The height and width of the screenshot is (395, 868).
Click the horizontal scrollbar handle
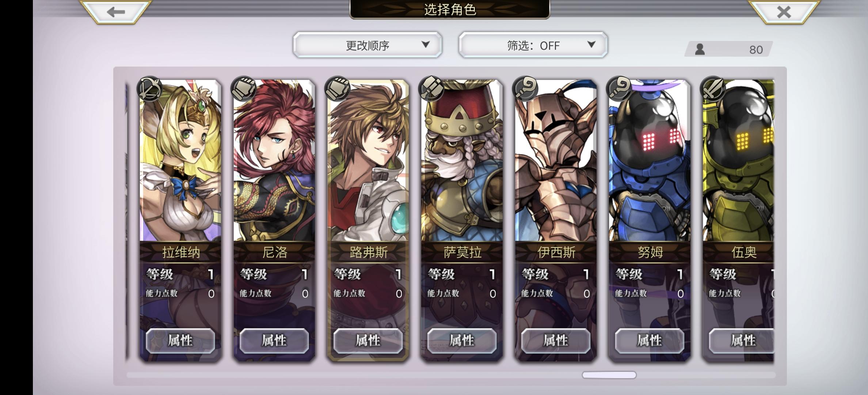pyautogui.click(x=609, y=375)
